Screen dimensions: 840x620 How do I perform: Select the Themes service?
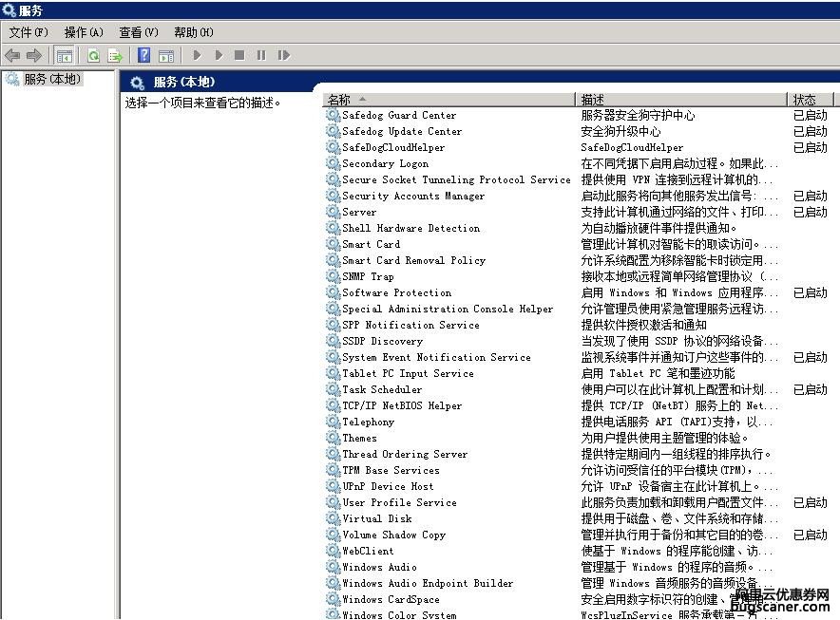click(x=359, y=438)
